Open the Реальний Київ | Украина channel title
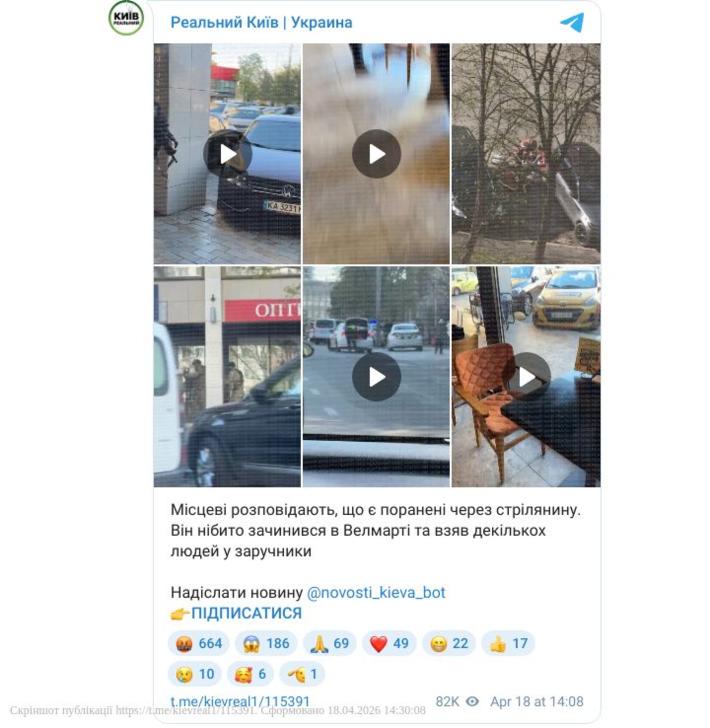 coord(261,22)
